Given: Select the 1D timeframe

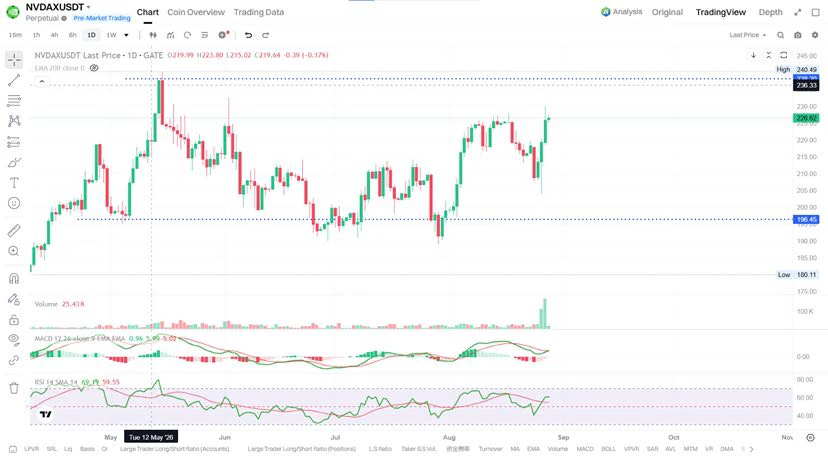Looking at the screenshot, I should click(x=91, y=35).
